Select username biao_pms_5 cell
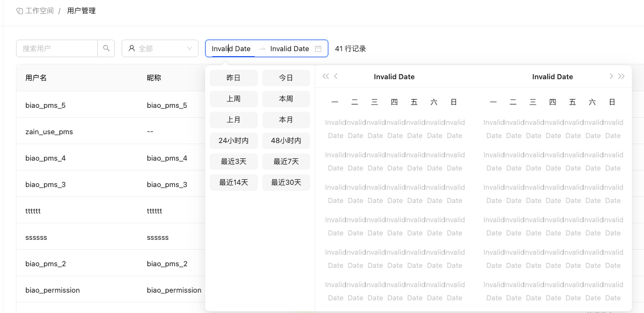644x313 pixels. pyautogui.click(x=45, y=106)
